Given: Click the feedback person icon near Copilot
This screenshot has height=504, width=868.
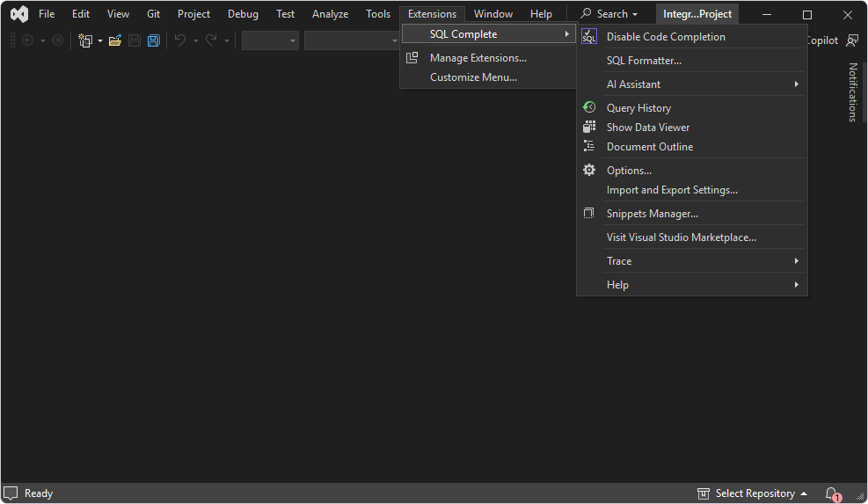Looking at the screenshot, I should tap(852, 40).
